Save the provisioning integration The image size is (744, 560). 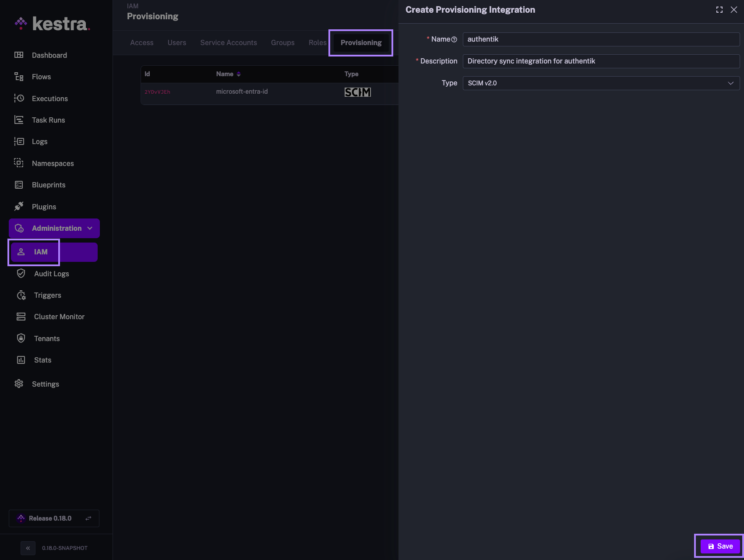pos(720,546)
